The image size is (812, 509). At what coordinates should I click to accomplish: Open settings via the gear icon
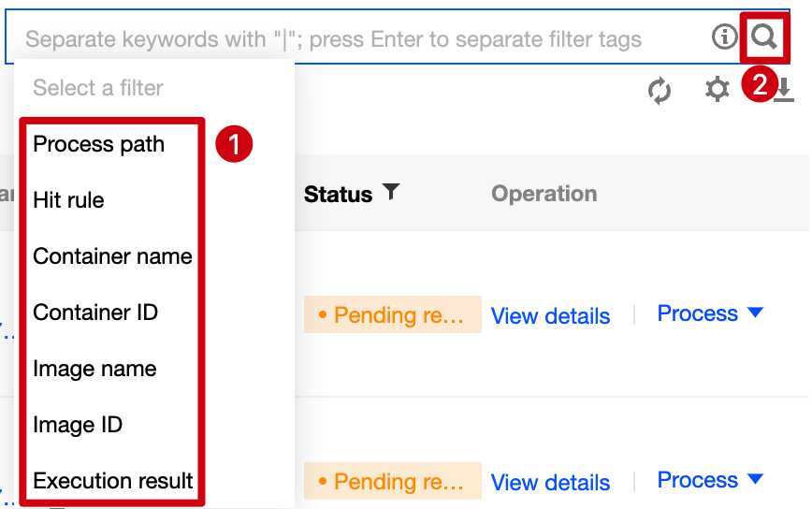pos(717,90)
